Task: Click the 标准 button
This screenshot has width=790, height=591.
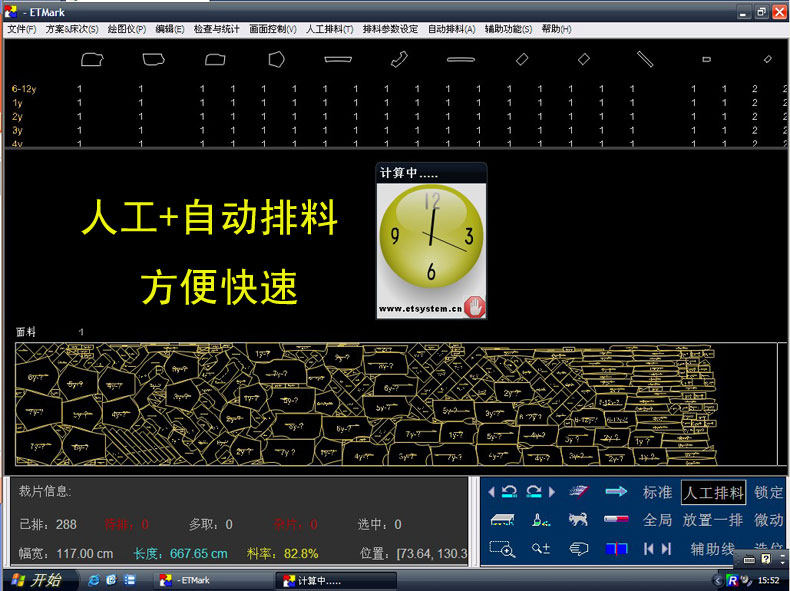Action: [657, 492]
